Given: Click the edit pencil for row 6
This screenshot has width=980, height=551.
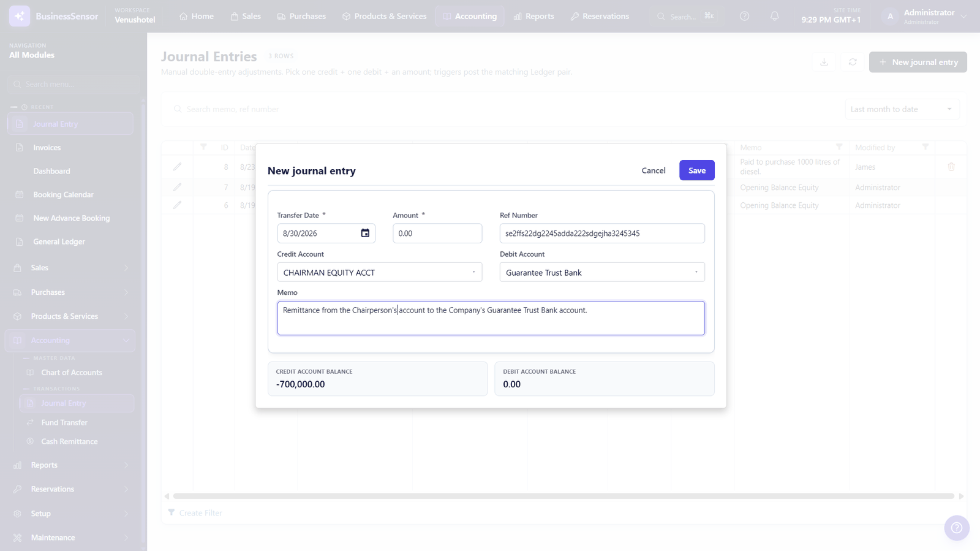Looking at the screenshot, I should [x=177, y=205].
